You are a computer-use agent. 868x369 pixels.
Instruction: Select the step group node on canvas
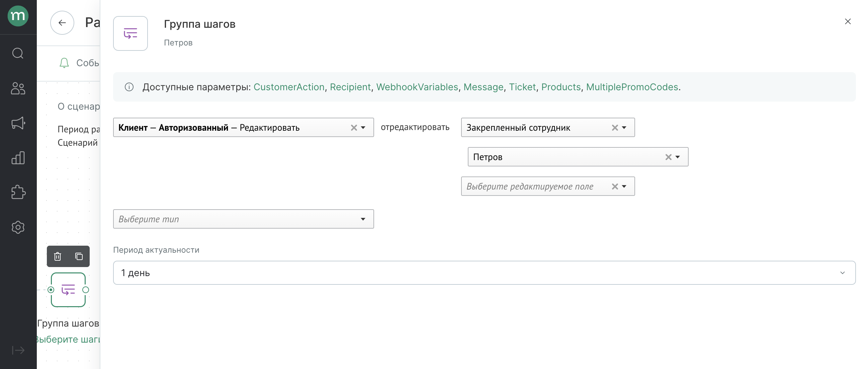68,290
